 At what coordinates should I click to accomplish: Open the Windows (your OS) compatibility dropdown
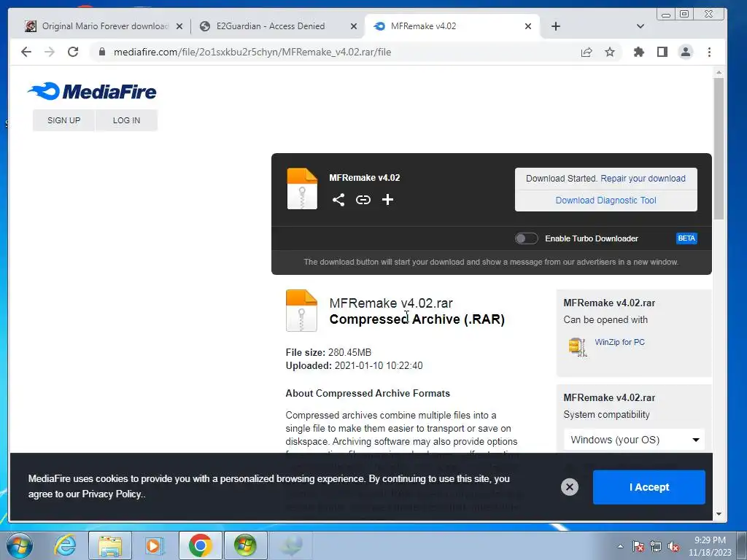[634, 440]
